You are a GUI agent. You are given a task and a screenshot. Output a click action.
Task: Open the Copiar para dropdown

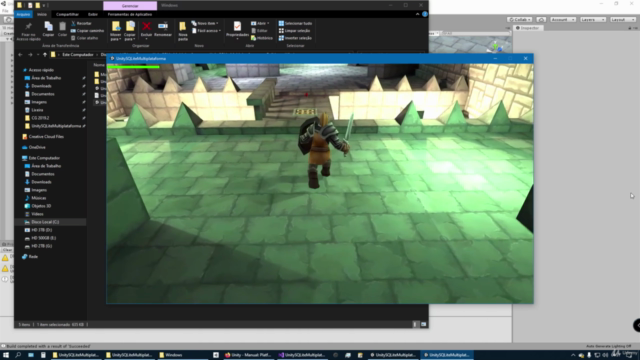point(130,31)
